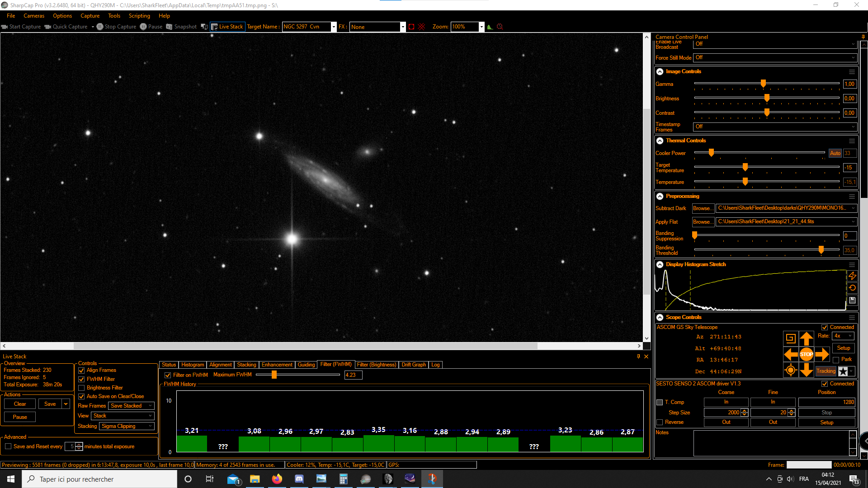Toggle the Align Frames checkbox
The width and height of the screenshot is (868, 488).
point(81,371)
